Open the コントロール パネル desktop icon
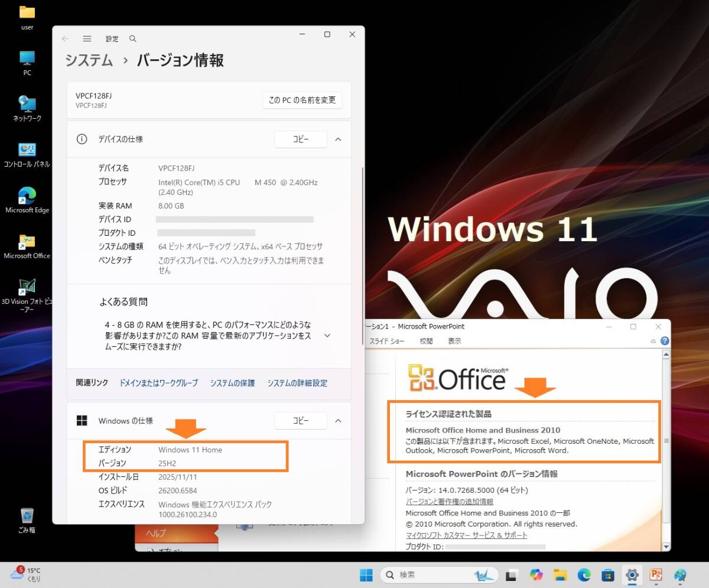This screenshot has height=588, width=709. pyautogui.click(x=27, y=155)
